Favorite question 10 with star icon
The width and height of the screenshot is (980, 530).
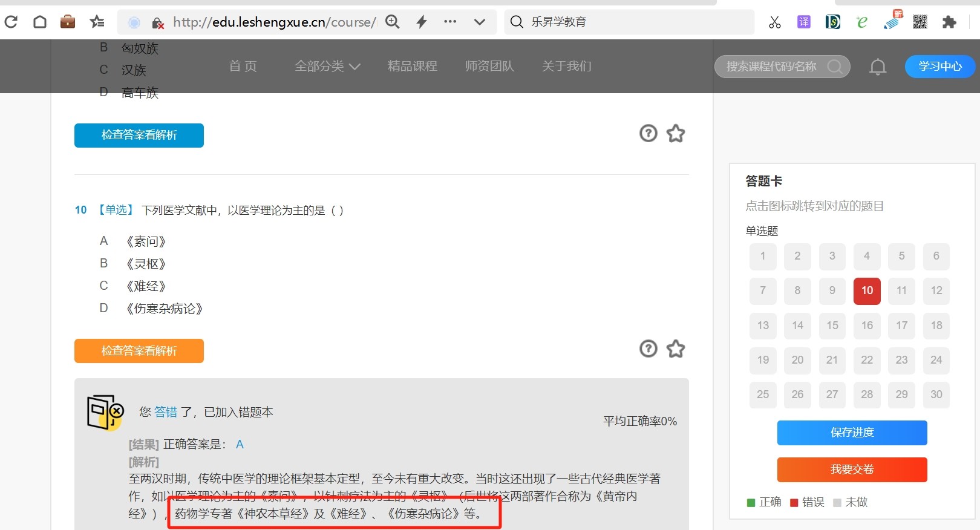click(676, 348)
